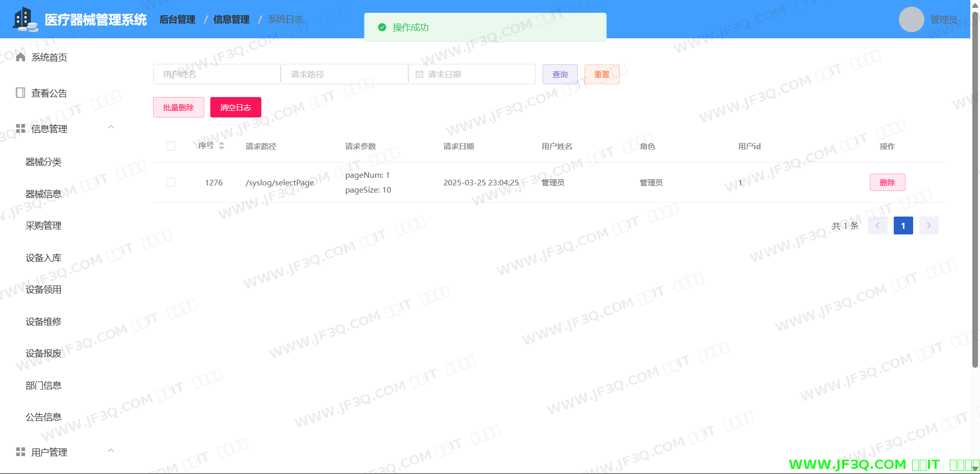The height and width of the screenshot is (474, 980).
Task: Click the notebook icon beside 查看公告
Action: (20, 93)
